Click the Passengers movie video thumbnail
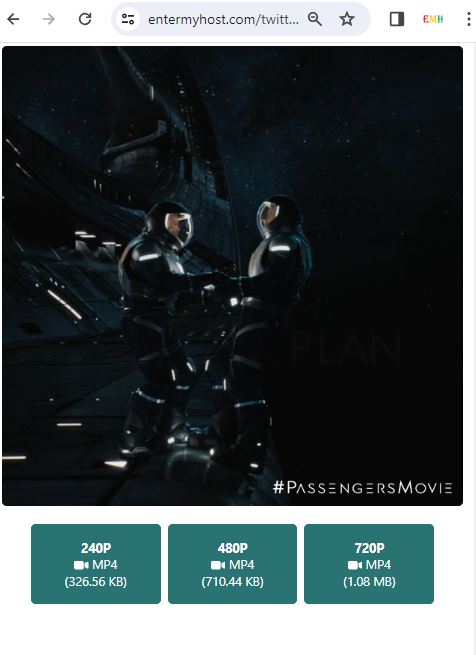Image resolution: width=476 pixels, height=655 pixels. (x=232, y=276)
